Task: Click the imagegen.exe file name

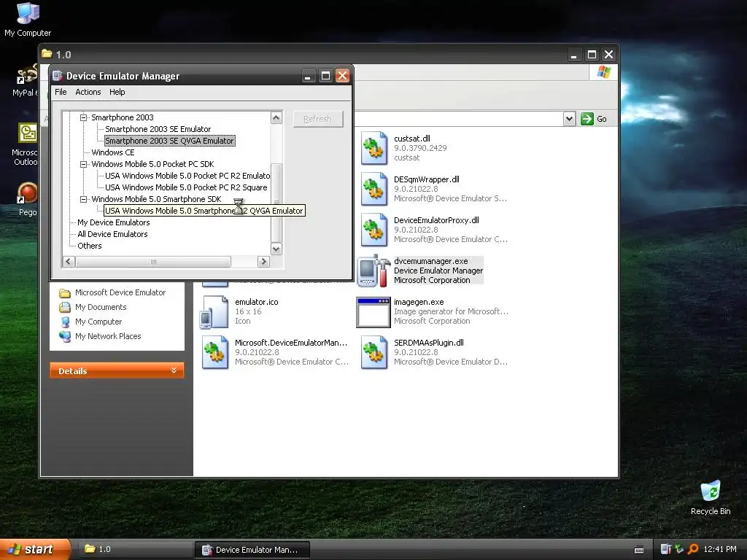Action: point(419,302)
